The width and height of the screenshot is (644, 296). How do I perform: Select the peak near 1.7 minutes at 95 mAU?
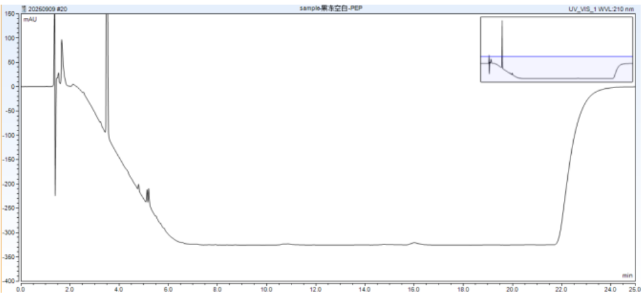[x=62, y=62]
